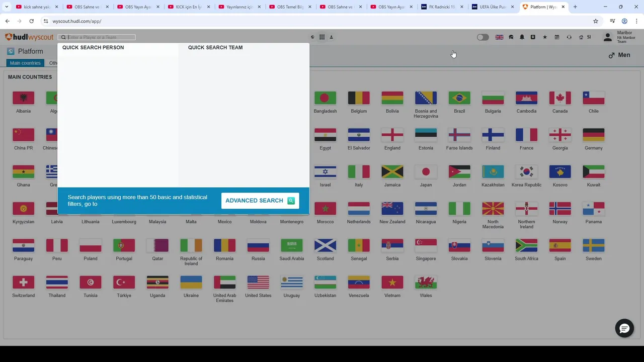Bookmark this page with the star icon
The image size is (644, 362).
(596, 21)
